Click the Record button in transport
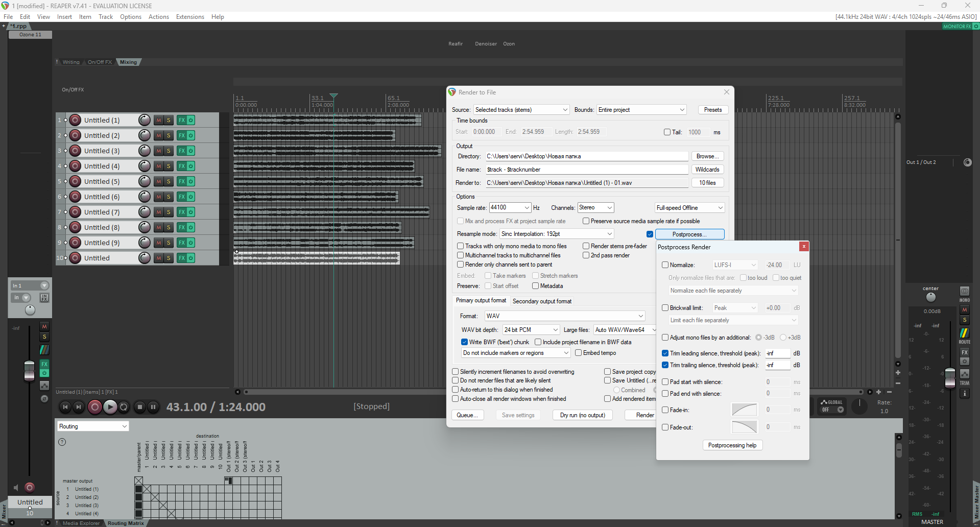 coord(94,407)
